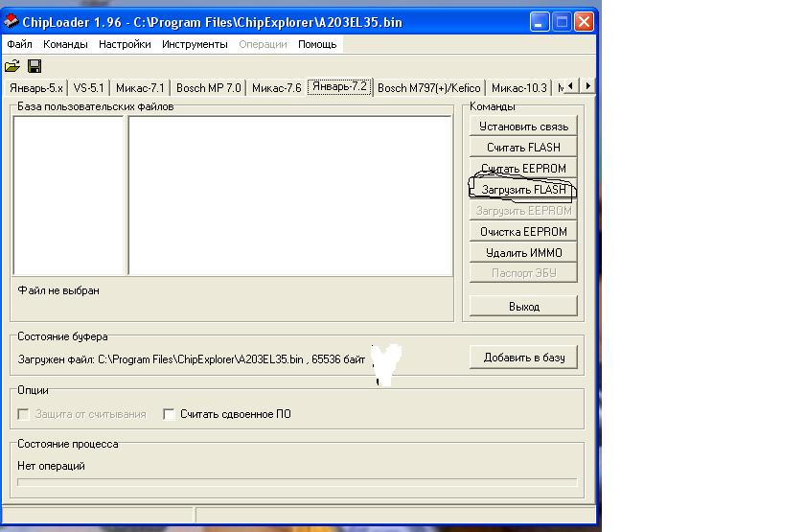
Task: Click the Удалить ИММО button
Action: [x=523, y=253]
